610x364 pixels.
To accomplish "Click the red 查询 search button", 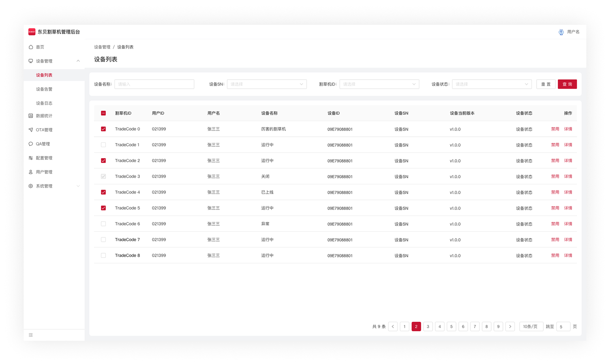I will pos(567,84).
